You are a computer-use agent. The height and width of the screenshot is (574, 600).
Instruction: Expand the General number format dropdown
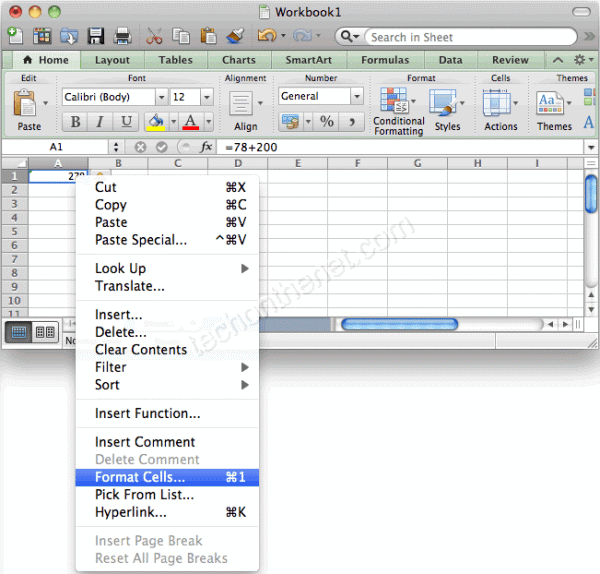pyautogui.click(x=357, y=97)
